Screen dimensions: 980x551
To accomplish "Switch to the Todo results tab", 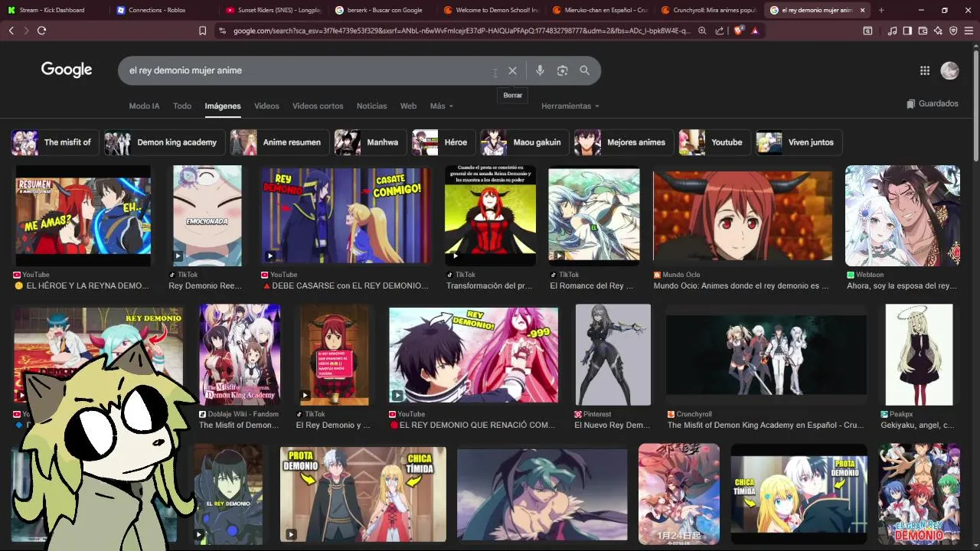I will [x=182, y=106].
